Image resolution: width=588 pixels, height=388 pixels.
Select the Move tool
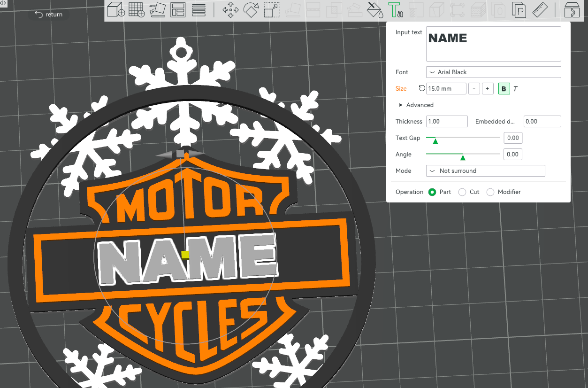tap(230, 10)
